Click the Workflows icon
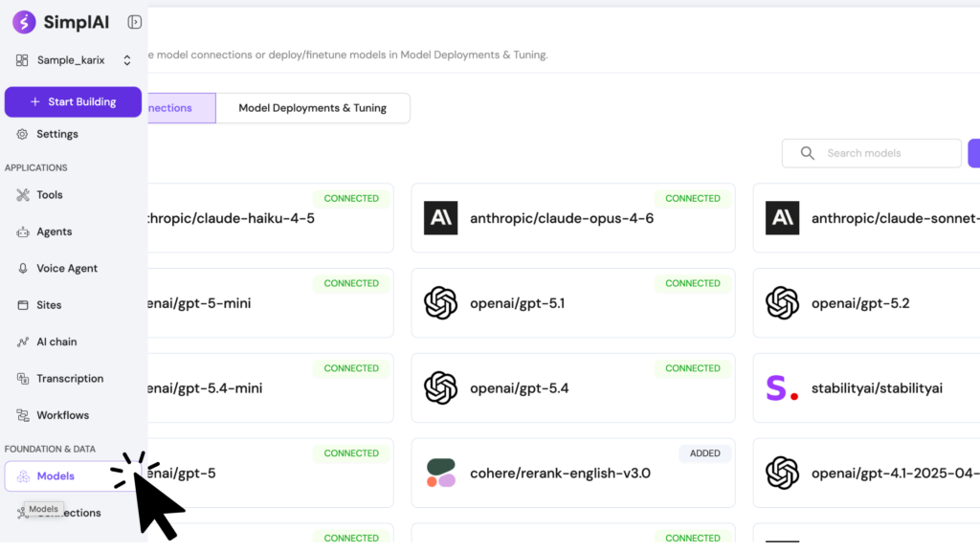Viewport: 980px width, 551px height. (23, 416)
